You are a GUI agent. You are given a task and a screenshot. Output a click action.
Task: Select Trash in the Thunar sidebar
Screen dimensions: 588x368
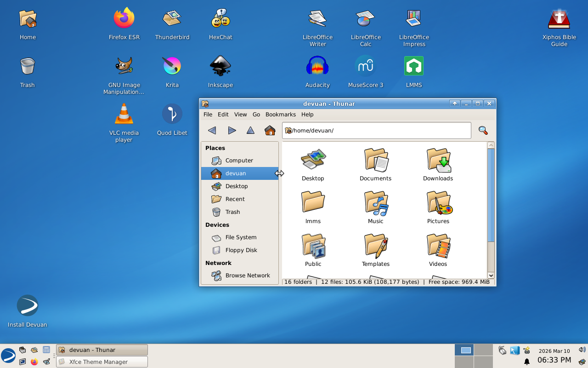point(240,212)
